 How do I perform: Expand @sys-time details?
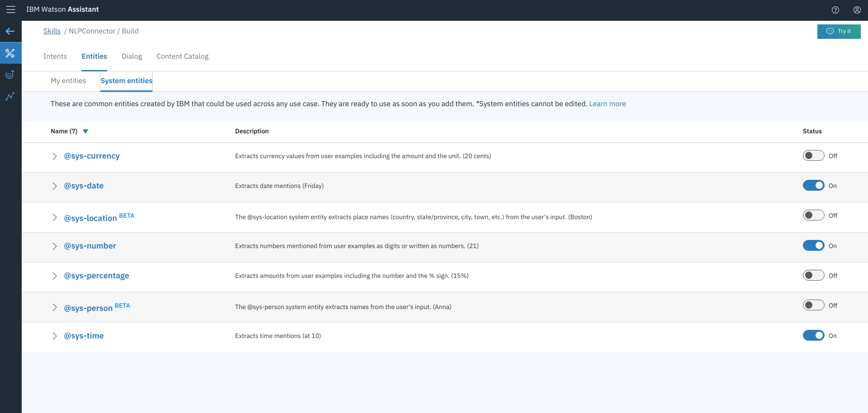(x=55, y=336)
